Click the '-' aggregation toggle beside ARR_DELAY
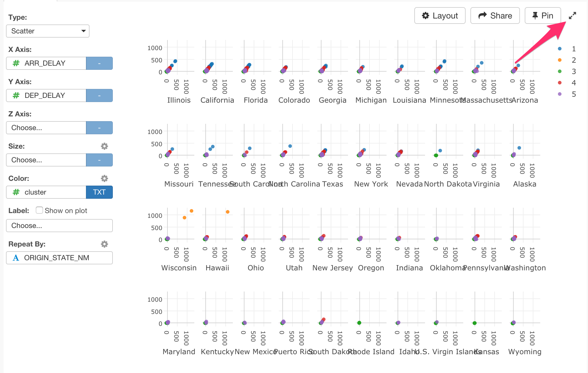The image size is (588, 373). [99, 63]
